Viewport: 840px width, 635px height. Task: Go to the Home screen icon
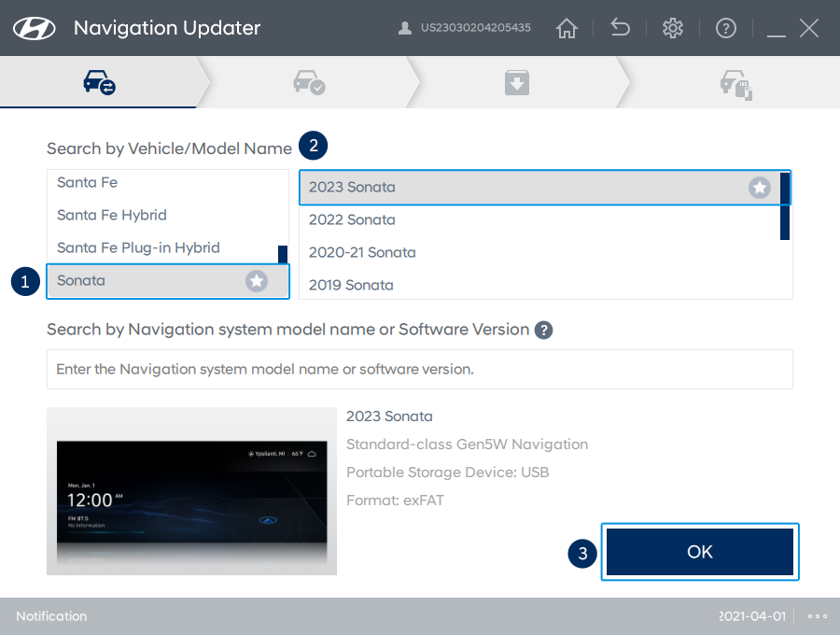tap(567, 28)
